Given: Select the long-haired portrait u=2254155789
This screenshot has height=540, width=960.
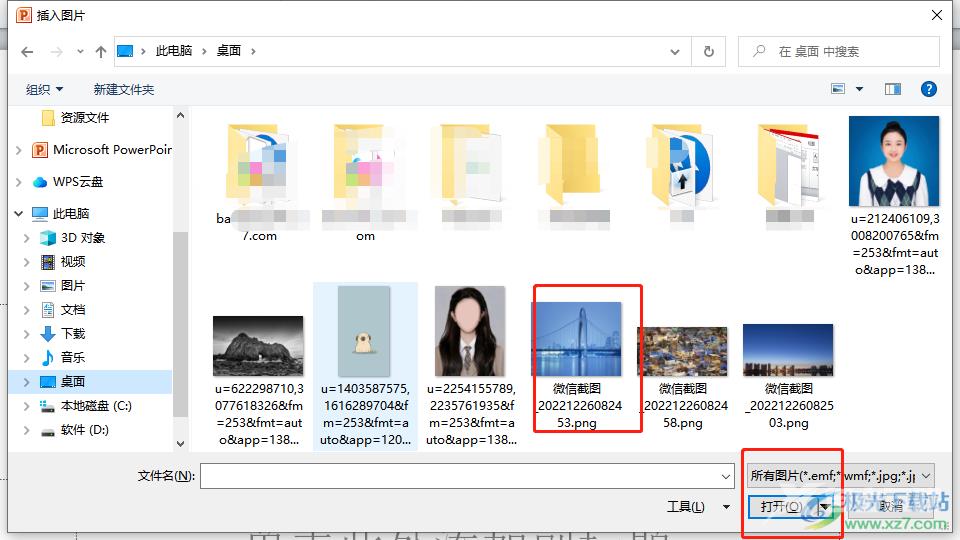Looking at the screenshot, I should (x=471, y=366).
